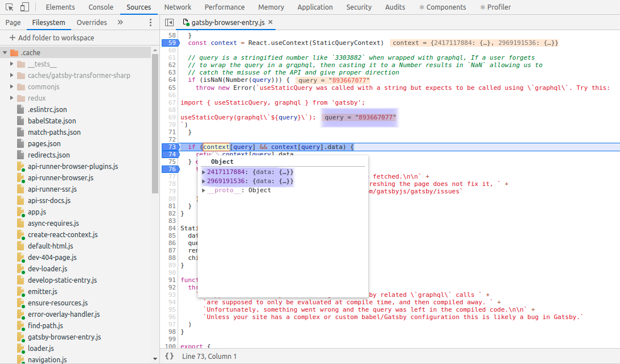Expand the __proto__ entry in popup
This screenshot has height=364, width=620.
click(x=204, y=191)
